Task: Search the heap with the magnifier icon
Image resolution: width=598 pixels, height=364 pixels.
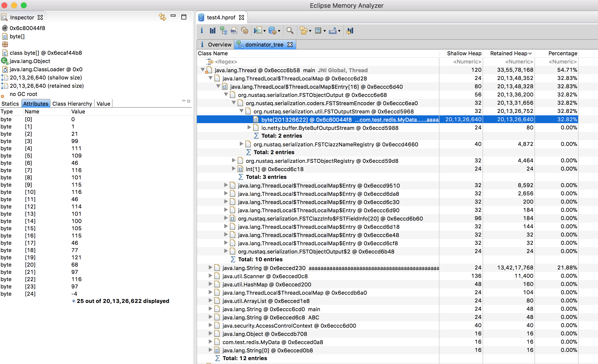Action: (x=290, y=31)
